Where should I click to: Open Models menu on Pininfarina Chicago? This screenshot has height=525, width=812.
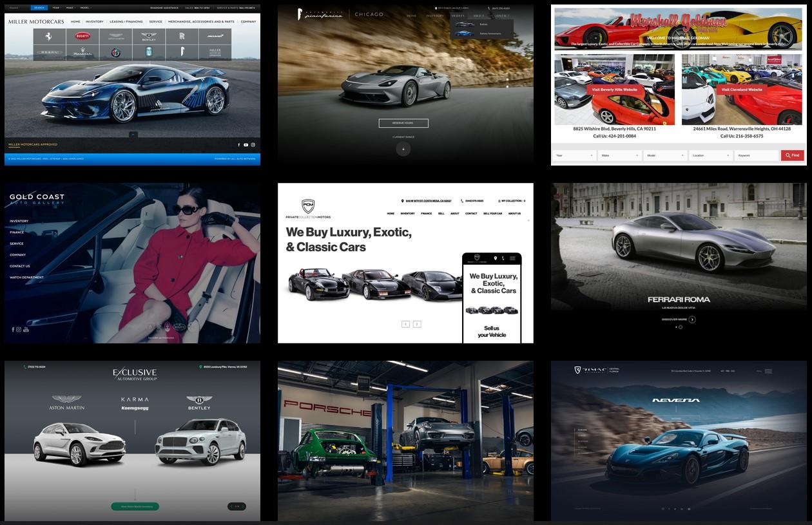pyautogui.click(x=458, y=15)
